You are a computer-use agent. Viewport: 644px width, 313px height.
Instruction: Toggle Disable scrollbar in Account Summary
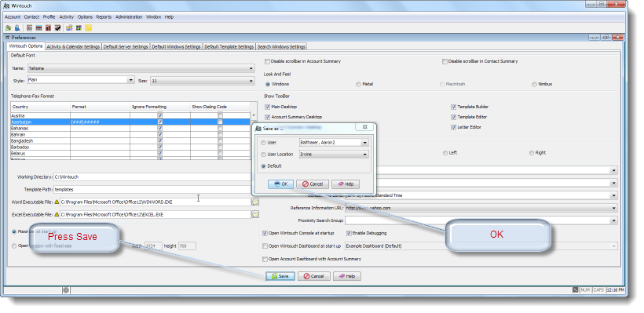pyautogui.click(x=267, y=61)
